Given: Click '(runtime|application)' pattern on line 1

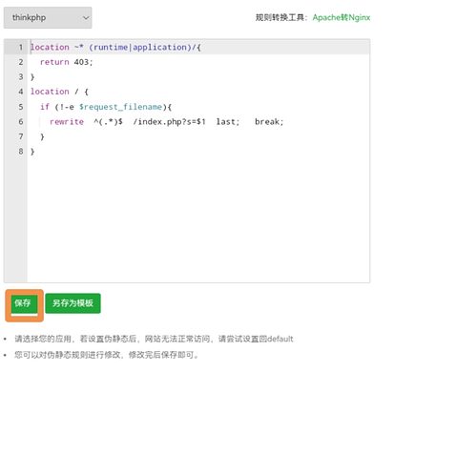Looking at the screenshot, I should [140, 47].
